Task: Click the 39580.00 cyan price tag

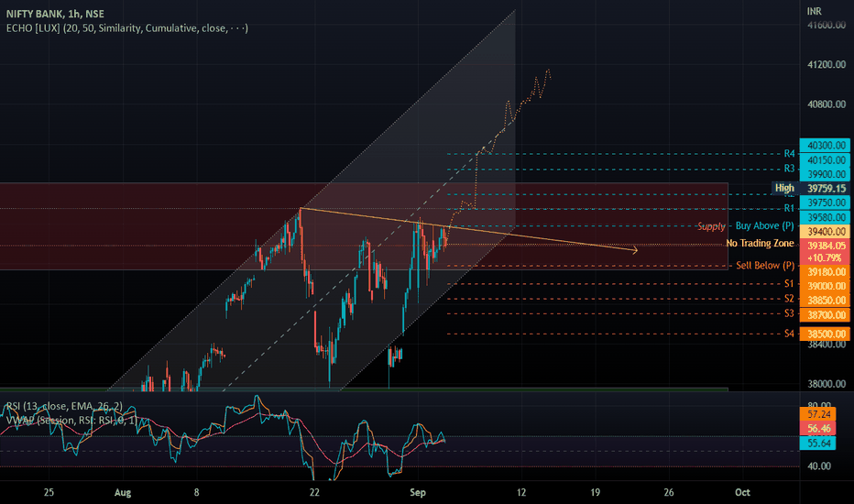Action: click(x=825, y=217)
